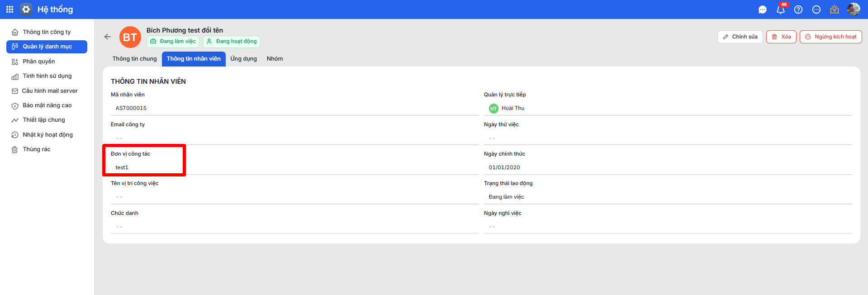Image resolution: width=868 pixels, height=295 pixels.
Task: Click Ngừng kích hoạt button
Action: (x=830, y=37)
